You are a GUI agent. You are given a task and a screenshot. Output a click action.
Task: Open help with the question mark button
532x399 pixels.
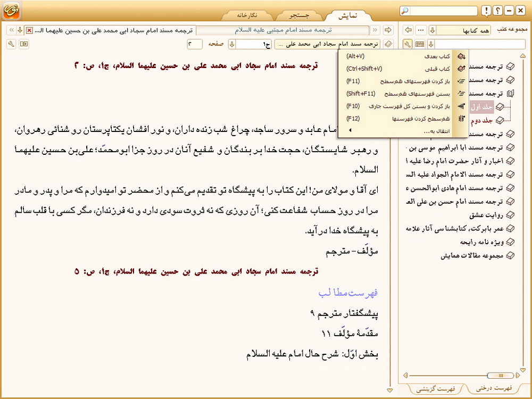point(497,11)
